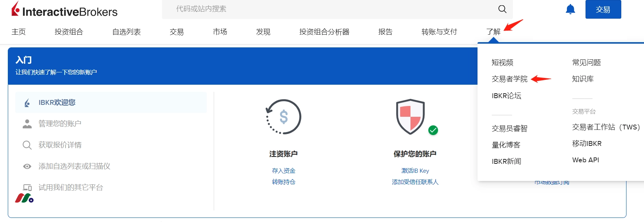Click the 保护您的账户 card title
Viewport: 644px width, 222px height.
point(415,154)
